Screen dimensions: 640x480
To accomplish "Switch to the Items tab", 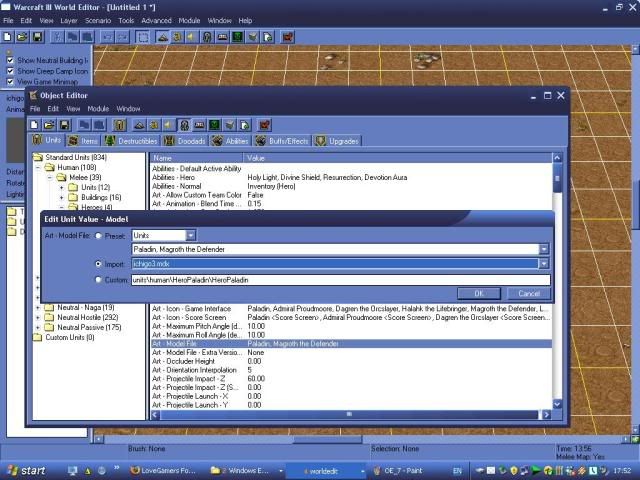I will [83, 141].
